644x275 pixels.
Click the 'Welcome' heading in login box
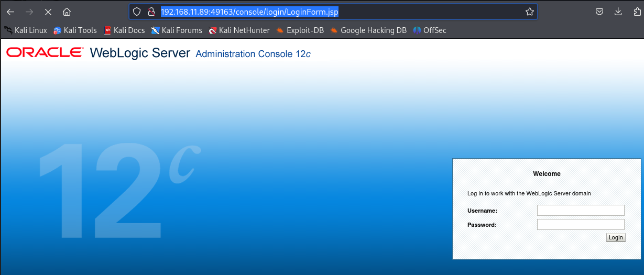click(x=547, y=174)
